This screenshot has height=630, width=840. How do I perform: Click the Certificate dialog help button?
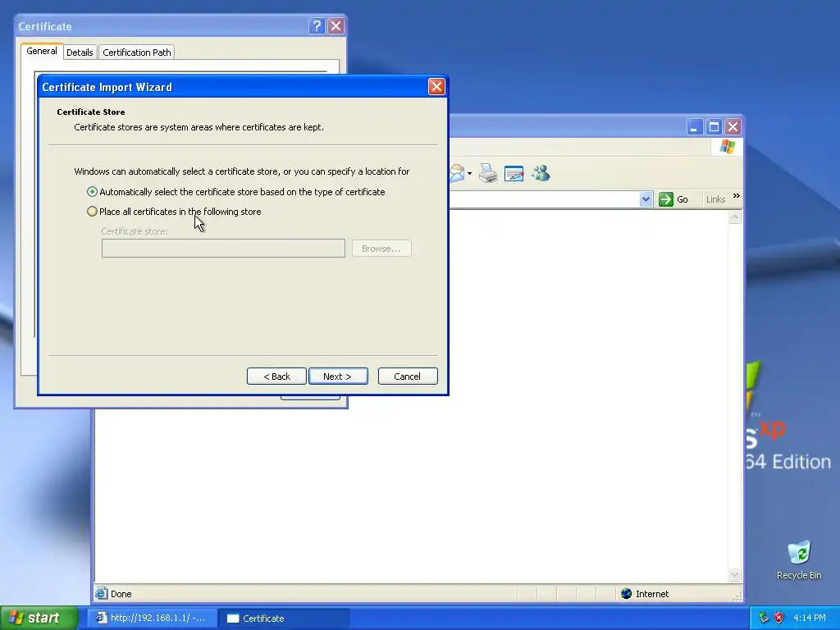coord(317,26)
